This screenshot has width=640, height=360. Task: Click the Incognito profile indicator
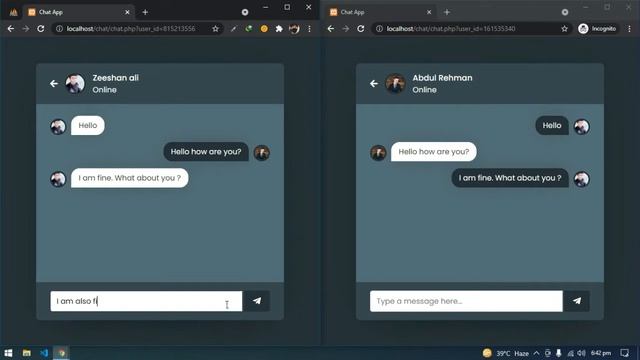coord(597,29)
